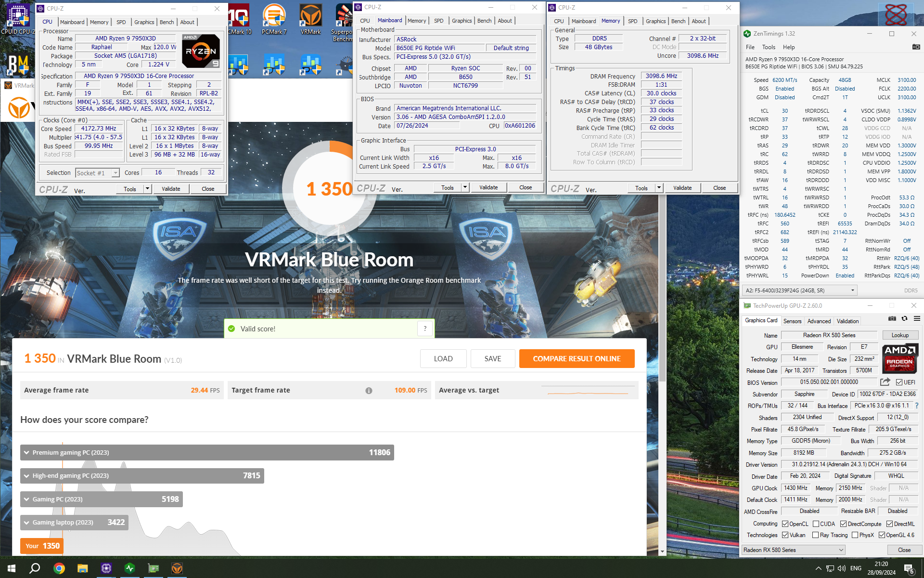Open the Superposition Benchmark desktop icon
The width and height of the screenshot is (924, 578).
(343, 22)
